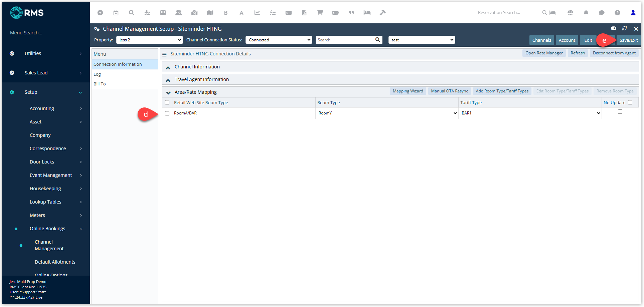
Task: Select Connection Information in the Menu panel
Action: (x=125, y=64)
